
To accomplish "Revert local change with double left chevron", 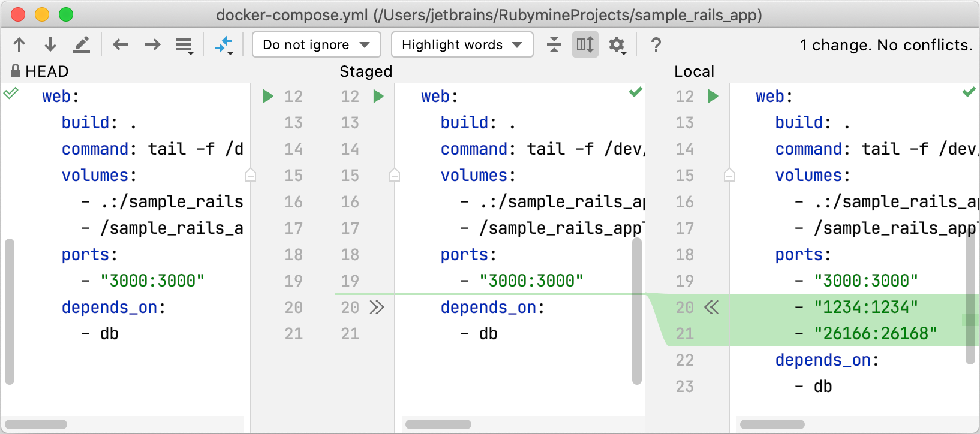I will click(711, 308).
